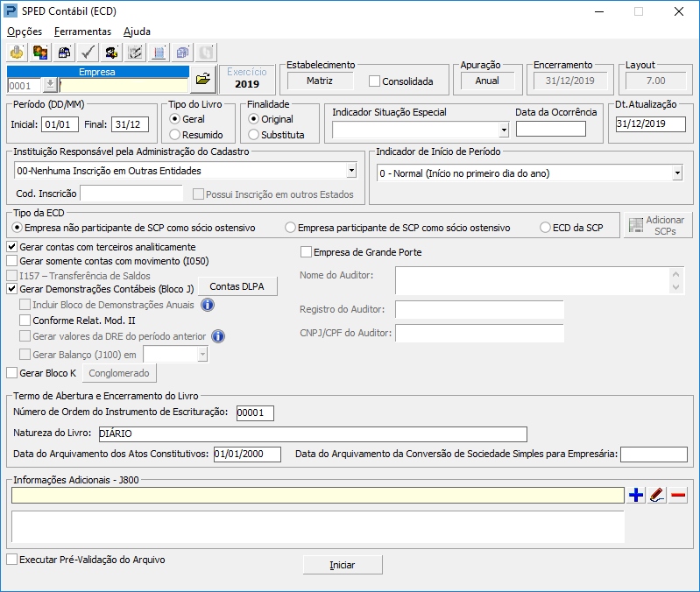Click the white J800 list area
This screenshot has height=592, width=700.
(x=317, y=527)
